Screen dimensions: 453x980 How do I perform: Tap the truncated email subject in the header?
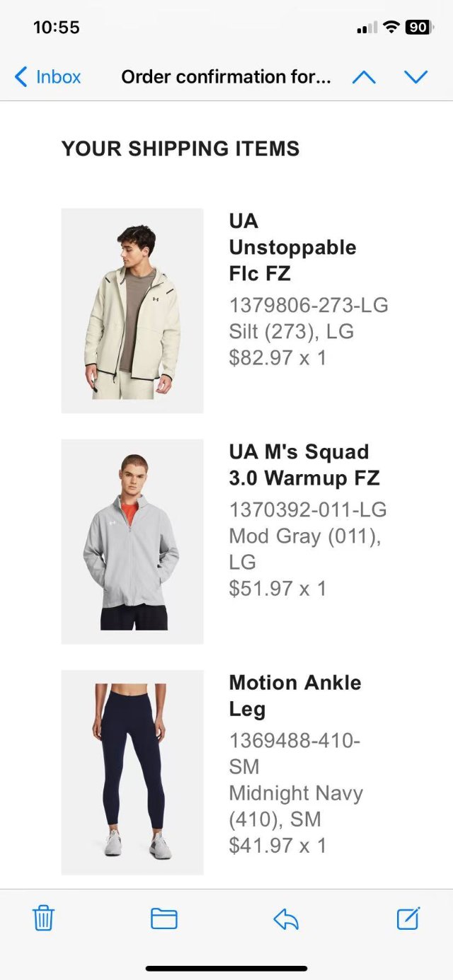point(226,76)
